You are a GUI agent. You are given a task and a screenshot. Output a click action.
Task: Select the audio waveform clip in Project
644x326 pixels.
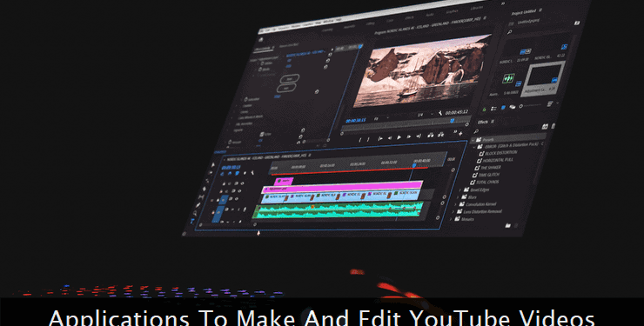(509, 78)
